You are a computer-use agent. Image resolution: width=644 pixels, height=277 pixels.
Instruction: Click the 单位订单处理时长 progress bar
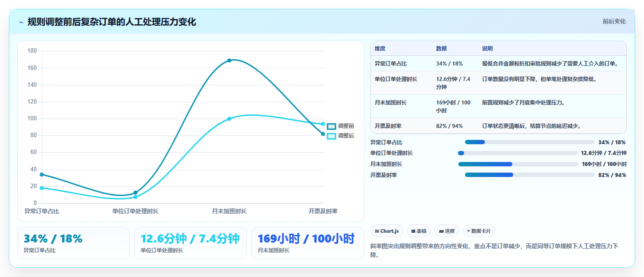518,153
